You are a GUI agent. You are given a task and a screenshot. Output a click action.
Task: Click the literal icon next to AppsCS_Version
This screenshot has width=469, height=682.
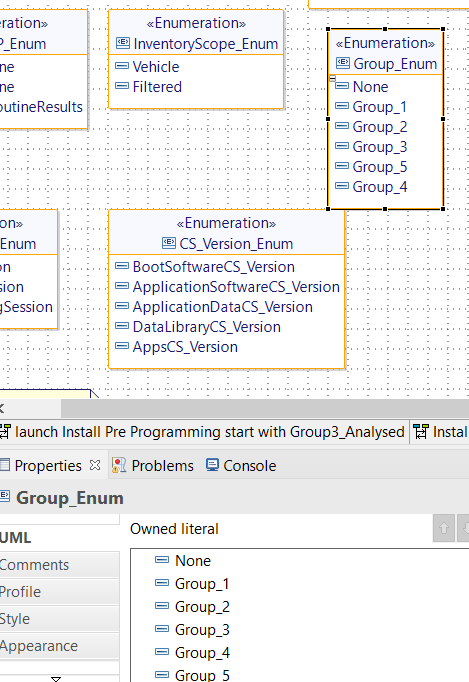(122, 346)
